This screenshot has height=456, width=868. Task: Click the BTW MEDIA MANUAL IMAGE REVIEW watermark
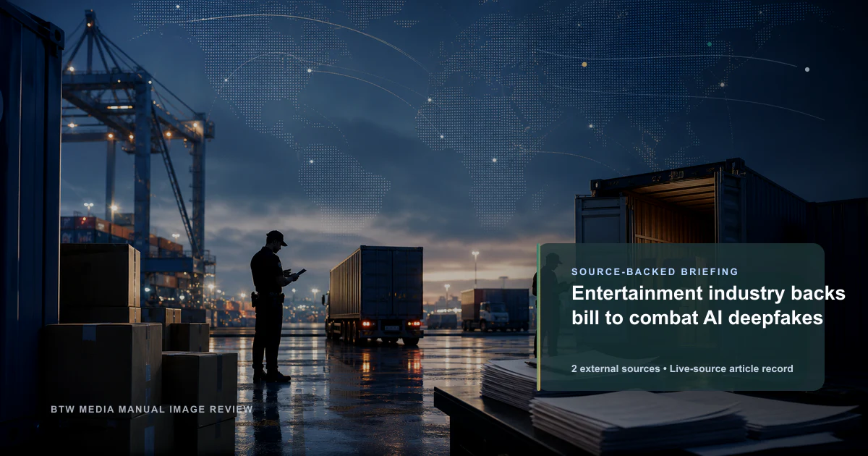[152, 409]
